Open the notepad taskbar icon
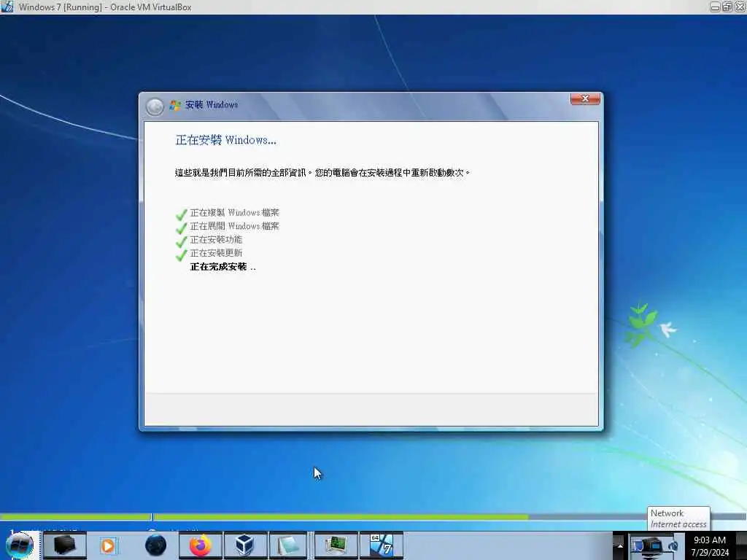Image resolution: width=747 pixels, height=560 pixels. [x=288, y=545]
